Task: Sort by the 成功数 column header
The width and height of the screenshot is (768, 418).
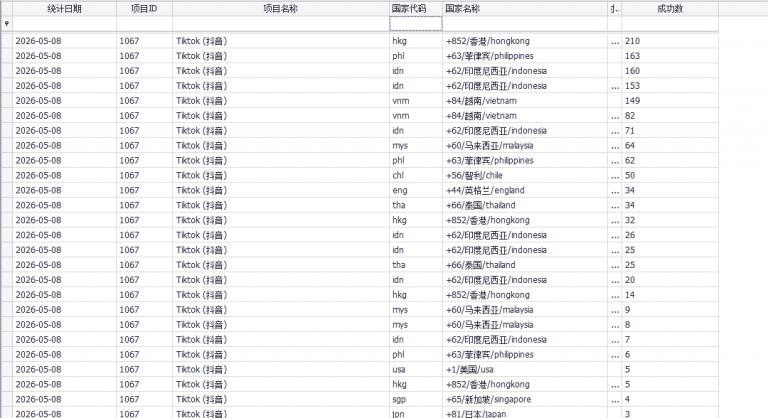Action: pos(670,8)
